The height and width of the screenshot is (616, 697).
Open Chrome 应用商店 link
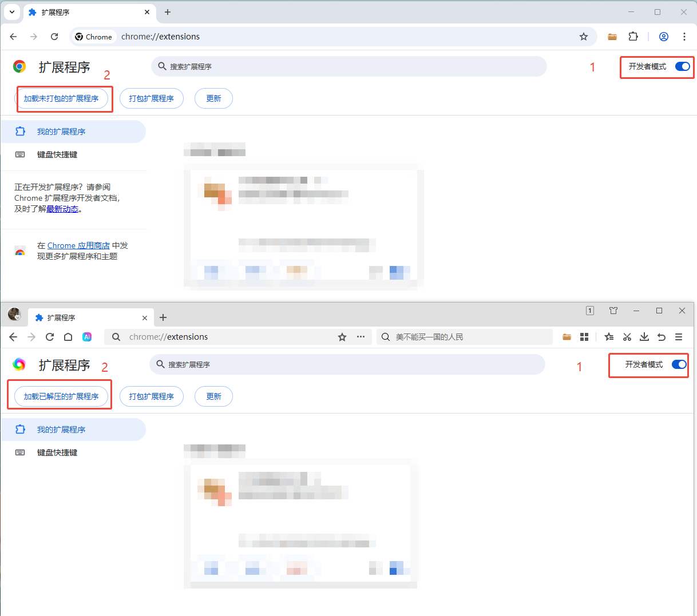[x=78, y=245]
